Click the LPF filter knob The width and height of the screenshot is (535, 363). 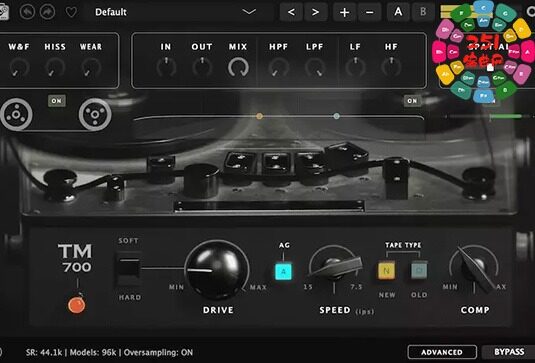tap(315, 67)
